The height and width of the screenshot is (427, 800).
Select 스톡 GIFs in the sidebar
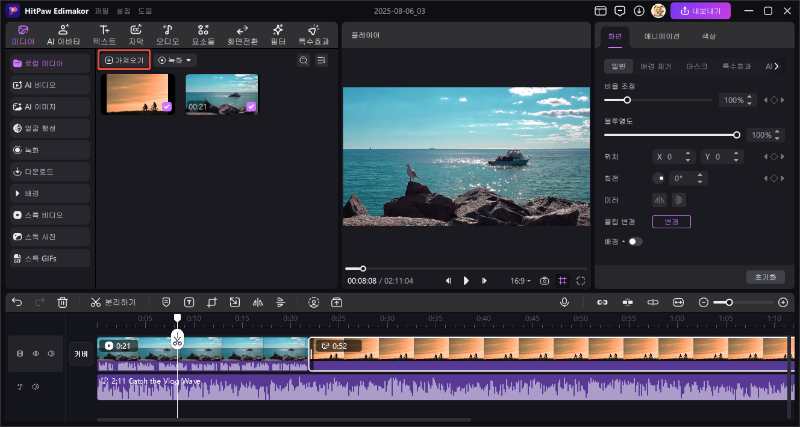tap(49, 259)
